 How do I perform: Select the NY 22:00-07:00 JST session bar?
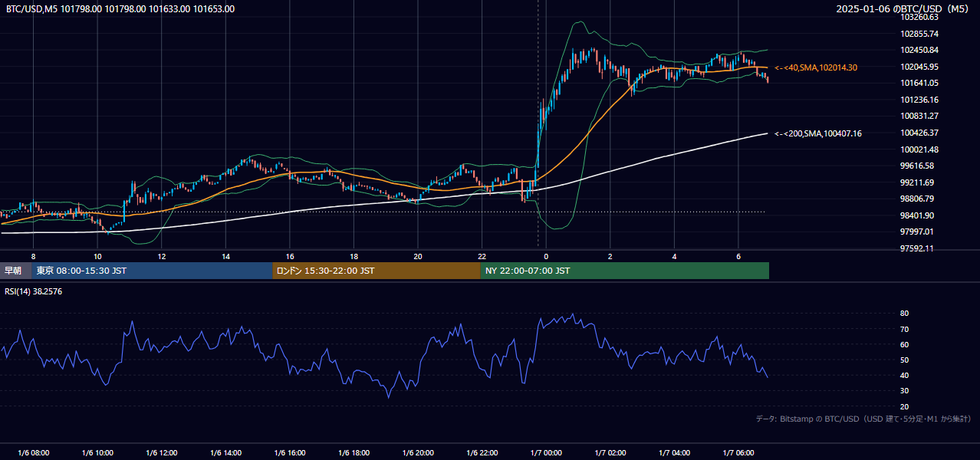tap(625, 271)
